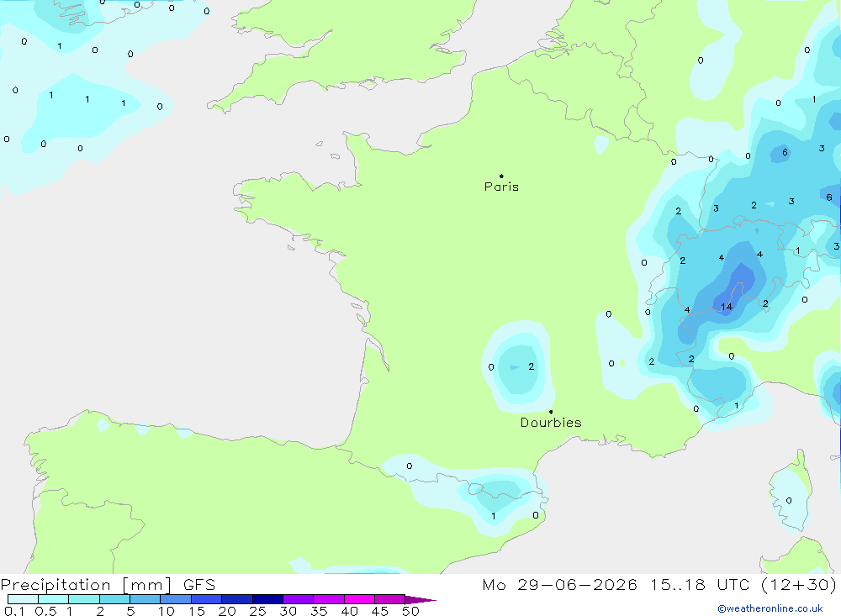Click the legend label '25'
841x616 pixels.
[257, 611]
